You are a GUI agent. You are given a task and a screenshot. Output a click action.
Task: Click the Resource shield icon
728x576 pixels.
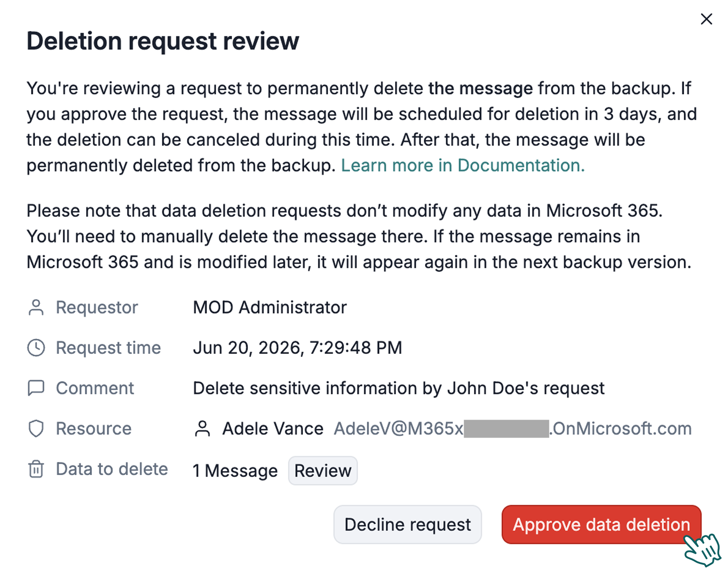pos(36,428)
